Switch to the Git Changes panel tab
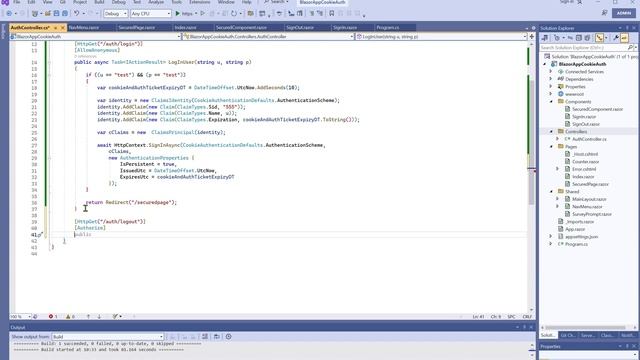This screenshot has width=640, height=360. (568, 335)
